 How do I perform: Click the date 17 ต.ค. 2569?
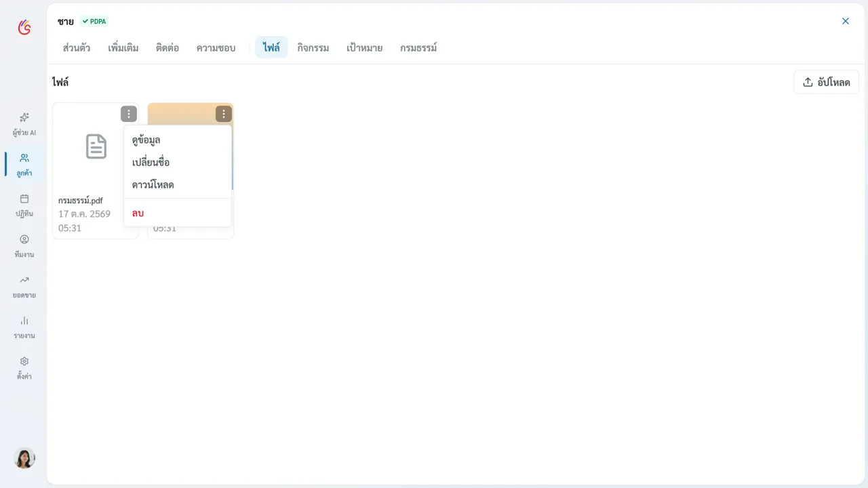click(x=84, y=214)
